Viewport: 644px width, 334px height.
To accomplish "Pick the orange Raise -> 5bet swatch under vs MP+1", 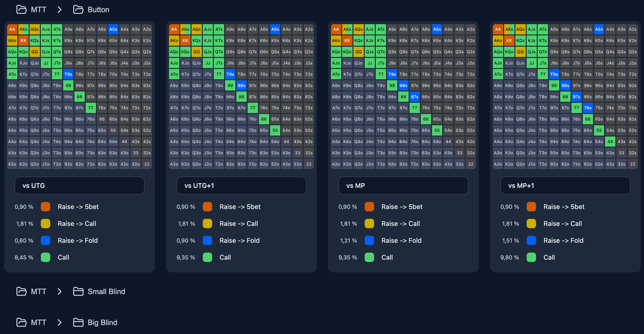I will [x=531, y=207].
